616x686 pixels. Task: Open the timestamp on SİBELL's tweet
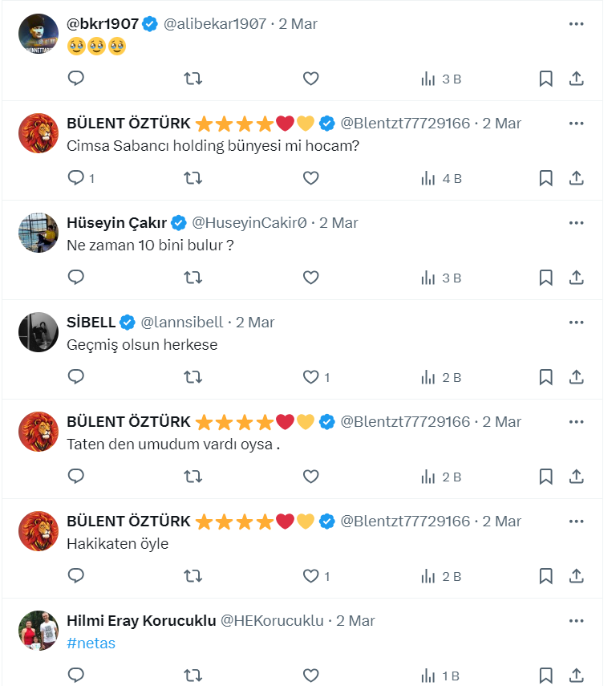255,323
